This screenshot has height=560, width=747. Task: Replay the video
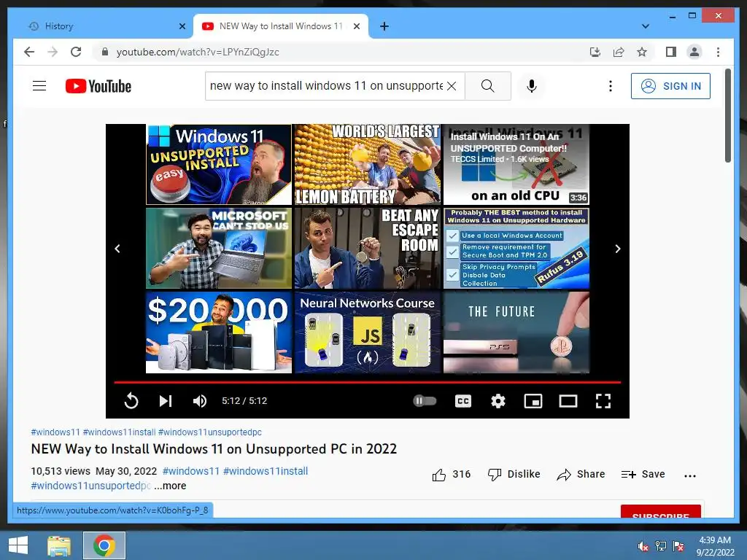pos(131,401)
